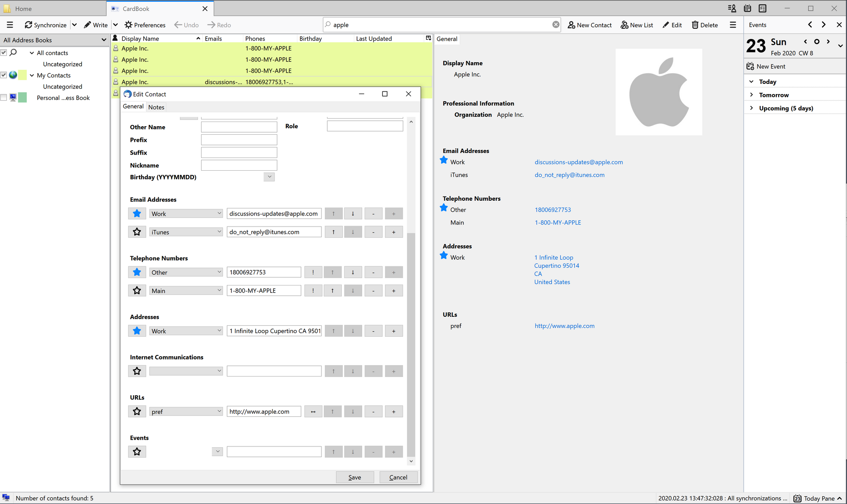This screenshot has width=847, height=504.
Task: Go to previous day in Events pane
Action: pos(805,42)
